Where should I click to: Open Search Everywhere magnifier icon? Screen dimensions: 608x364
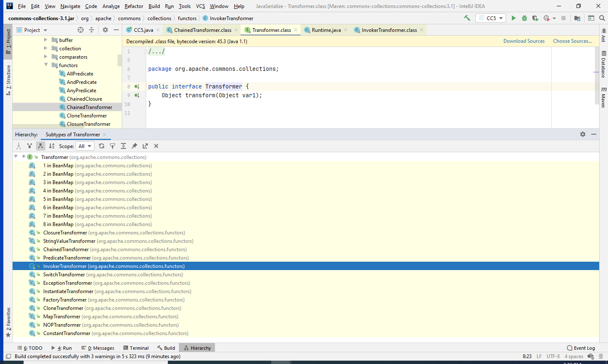click(602, 18)
